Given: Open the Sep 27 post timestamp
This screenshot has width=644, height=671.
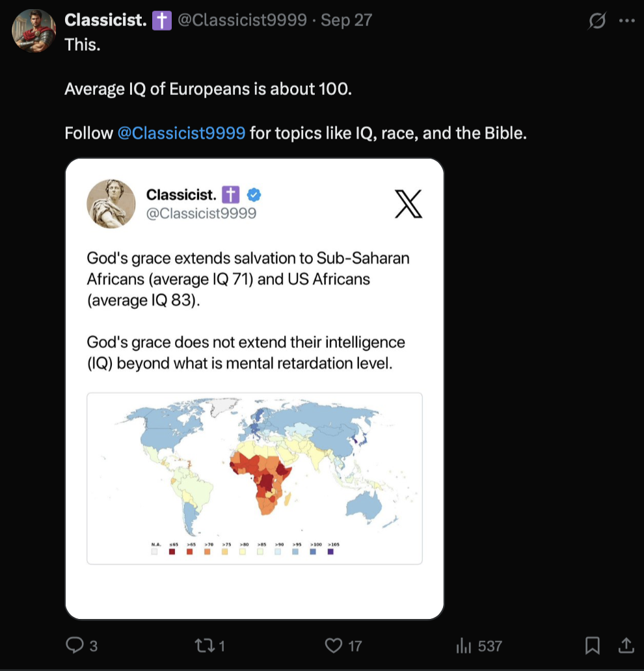Looking at the screenshot, I should coord(346,20).
